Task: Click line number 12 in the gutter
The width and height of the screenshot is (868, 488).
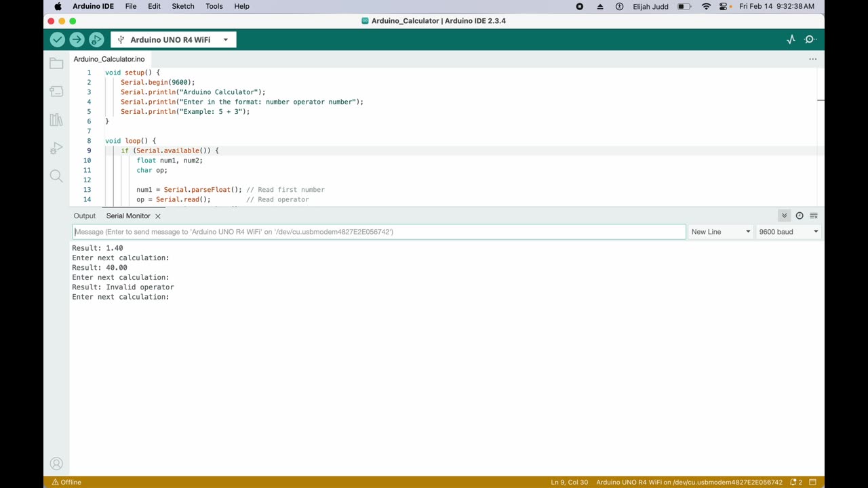Action: tap(87, 180)
